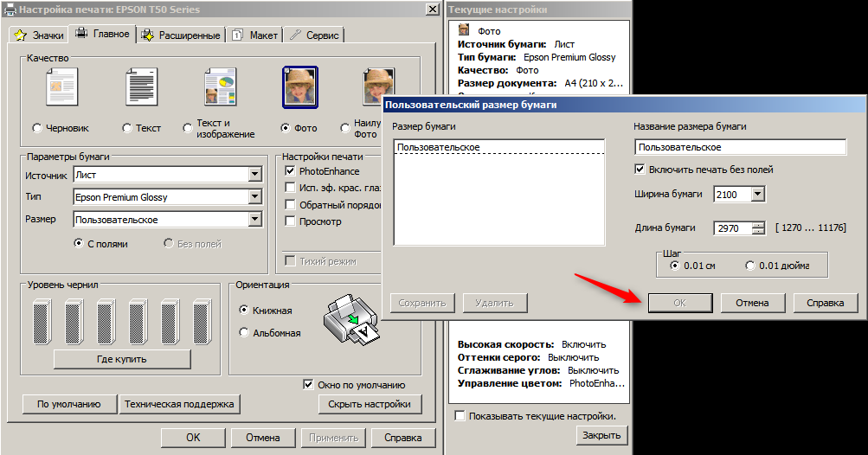Screen dimensions: 868x455
Task: Click the Best Photo quality icon
Action: click(x=379, y=87)
